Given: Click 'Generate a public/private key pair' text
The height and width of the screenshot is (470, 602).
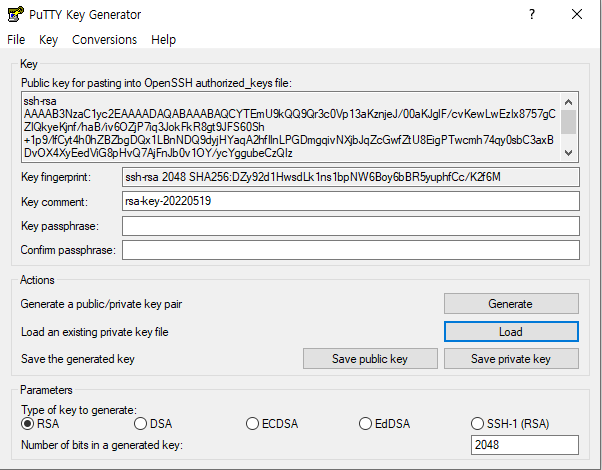Looking at the screenshot, I should pos(101,304).
